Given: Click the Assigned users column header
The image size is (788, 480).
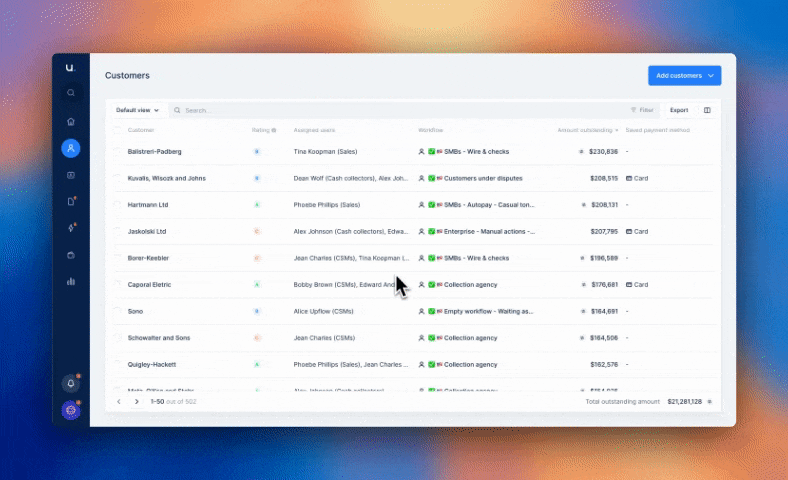Looking at the screenshot, I should [314, 130].
